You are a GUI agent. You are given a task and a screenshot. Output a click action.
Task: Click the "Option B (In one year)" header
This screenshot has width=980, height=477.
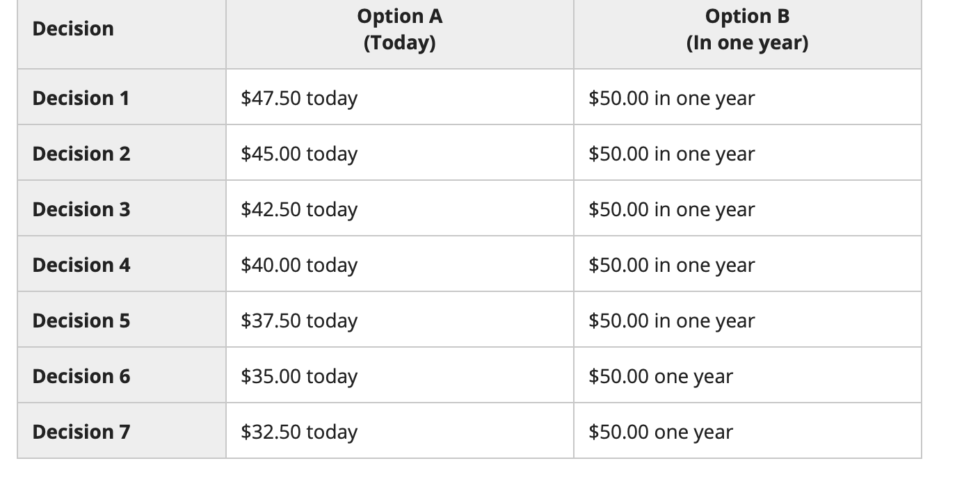[747, 29]
